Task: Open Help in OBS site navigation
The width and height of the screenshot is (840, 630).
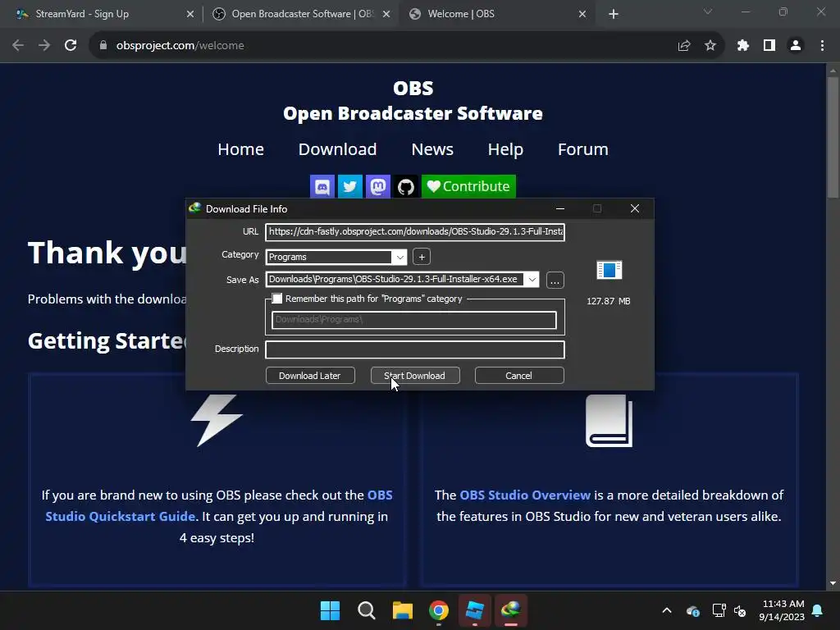Action: [505, 149]
